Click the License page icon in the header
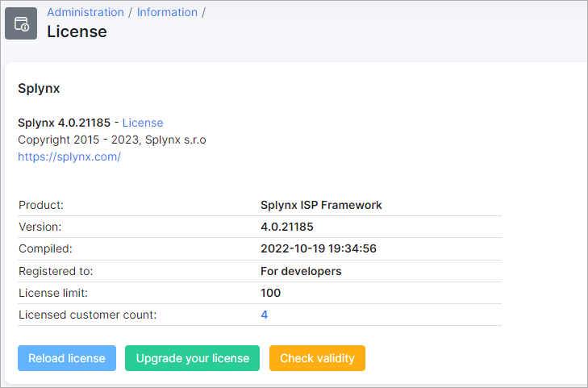Screen dimensions: 588x388 pos(21,23)
